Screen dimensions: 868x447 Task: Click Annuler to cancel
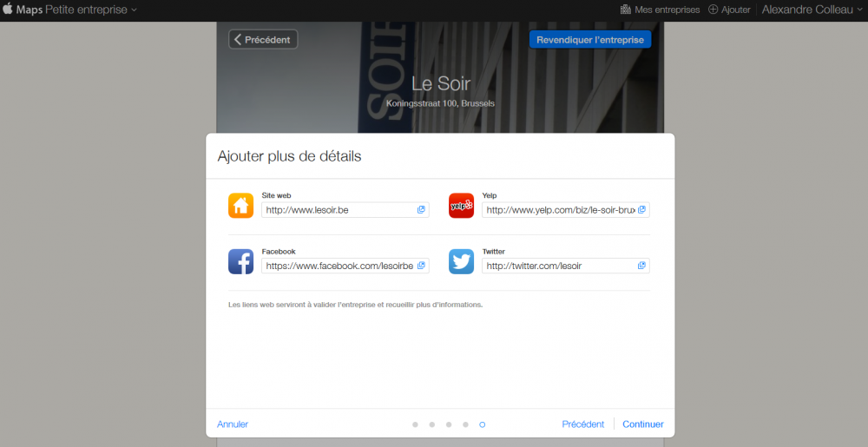[233, 424]
